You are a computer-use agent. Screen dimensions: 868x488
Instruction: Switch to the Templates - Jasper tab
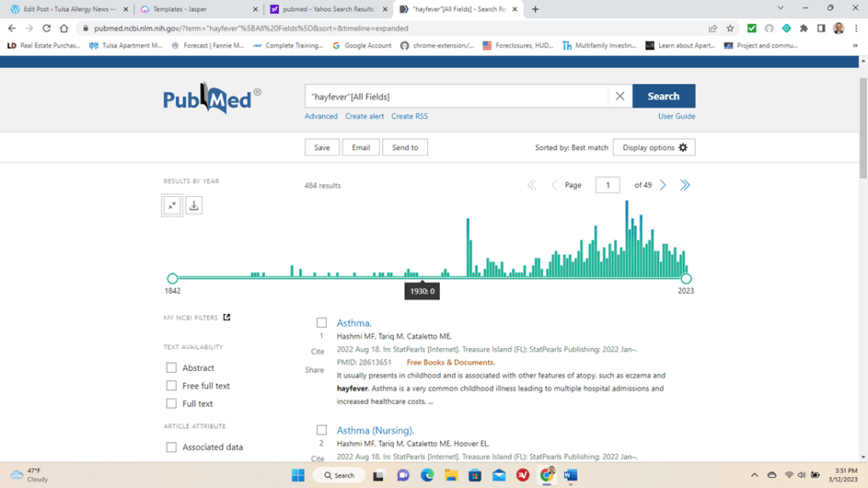coord(197,9)
